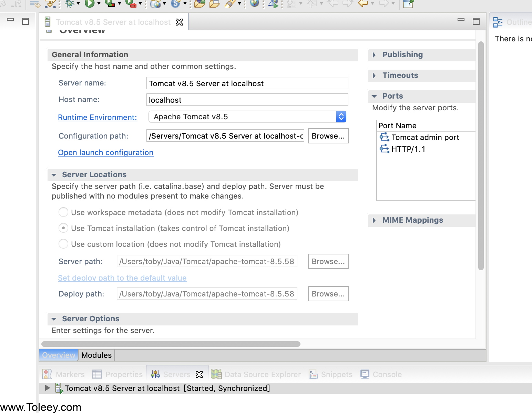Click the Debug bug icon in toolbar
This screenshot has width=532, height=413.
[x=69, y=4]
